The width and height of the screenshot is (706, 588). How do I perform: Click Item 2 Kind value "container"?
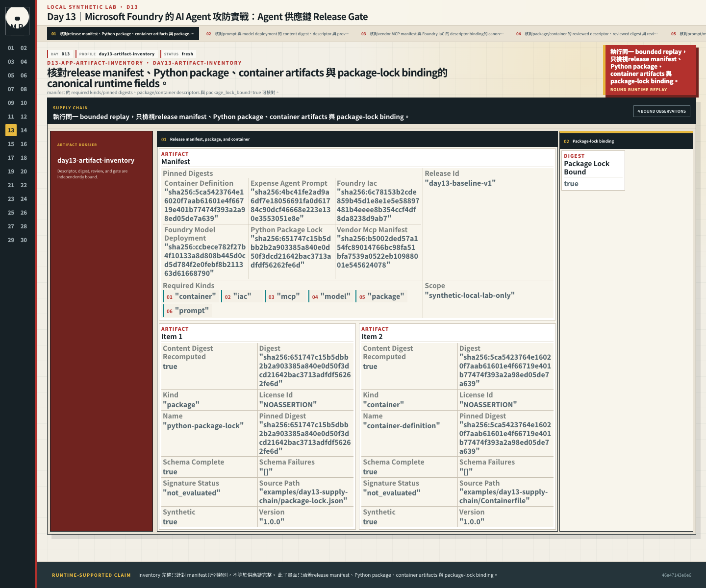pos(384,405)
